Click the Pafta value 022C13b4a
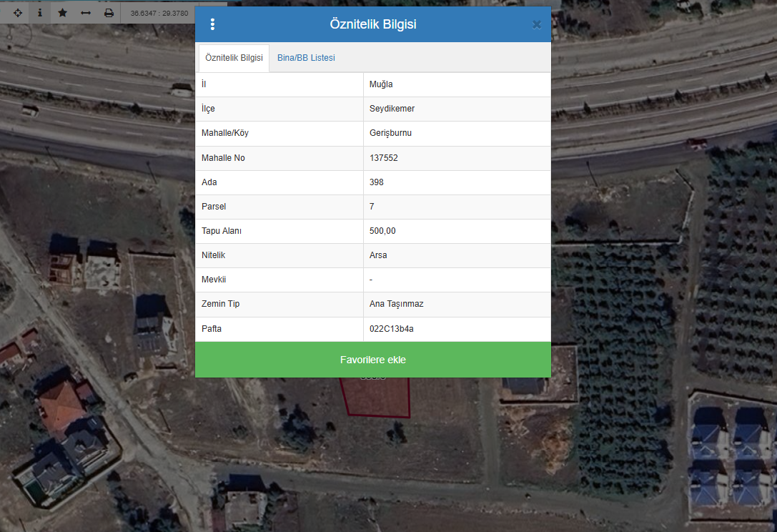777x532 pixels. (x=392, y=329)
